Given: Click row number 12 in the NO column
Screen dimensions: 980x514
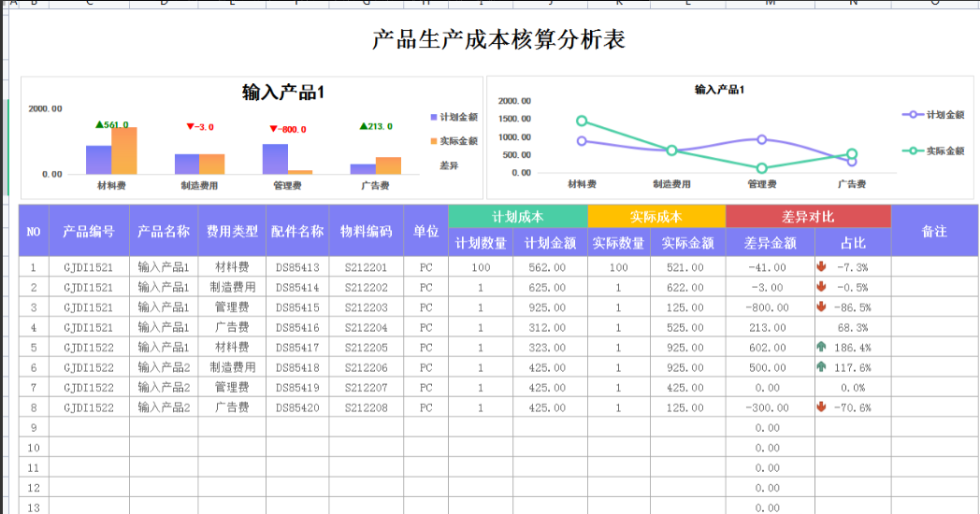Looking at the screenshot, I should click(x=34, y=487).
